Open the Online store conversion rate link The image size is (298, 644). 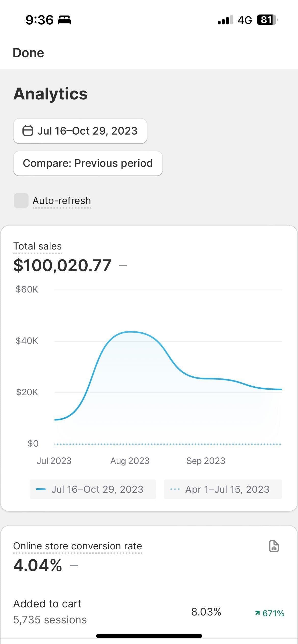coord(77,546)
